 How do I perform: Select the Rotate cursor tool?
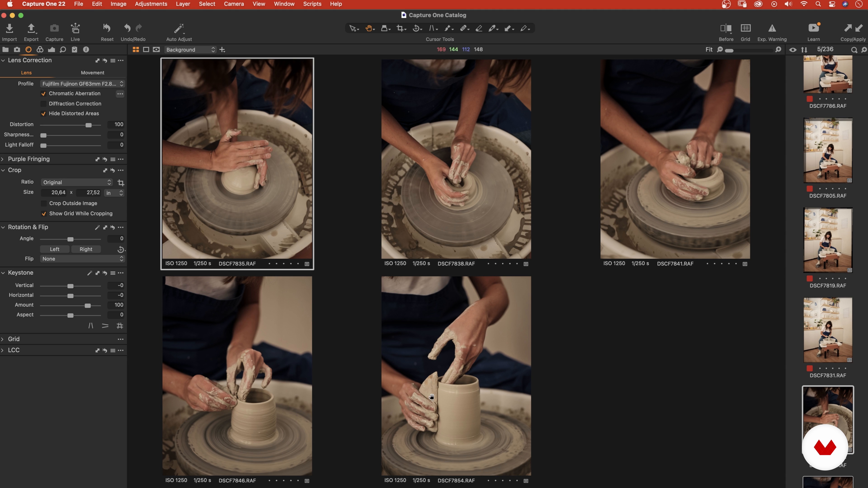(x=417, y=29)
